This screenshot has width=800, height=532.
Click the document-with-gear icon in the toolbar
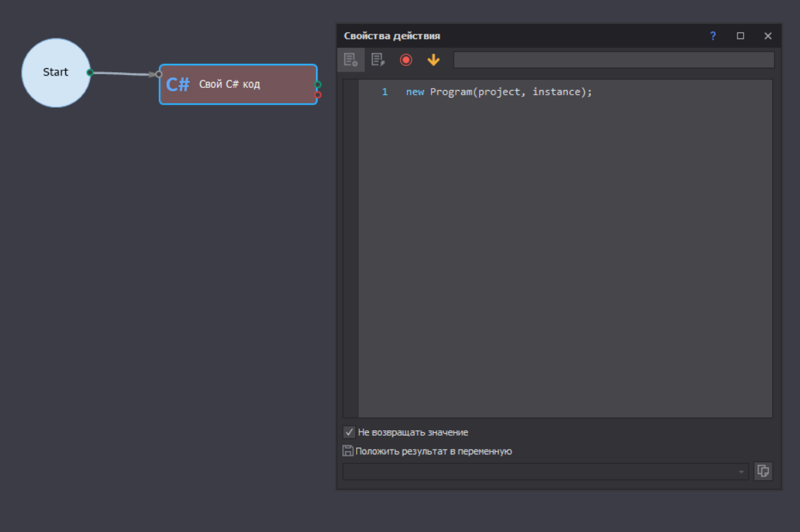(x=351, y=60)
